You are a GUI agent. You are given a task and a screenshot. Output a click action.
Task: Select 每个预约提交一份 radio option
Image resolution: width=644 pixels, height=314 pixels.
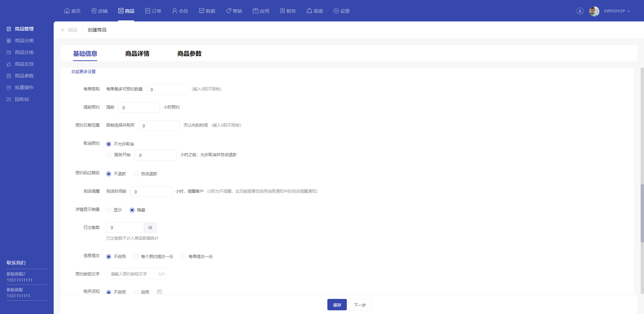click(136, 257)
